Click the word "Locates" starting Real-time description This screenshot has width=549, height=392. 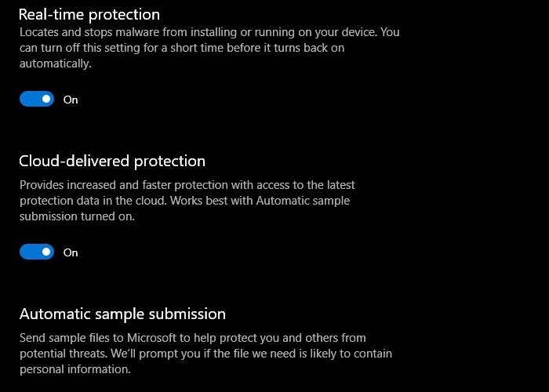point(40,33)
